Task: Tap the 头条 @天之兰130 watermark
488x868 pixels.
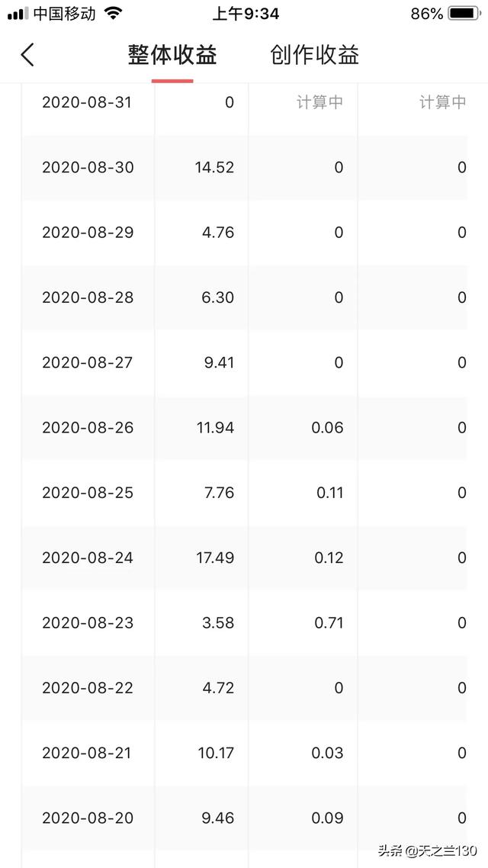Action: [x=426, y=850]
